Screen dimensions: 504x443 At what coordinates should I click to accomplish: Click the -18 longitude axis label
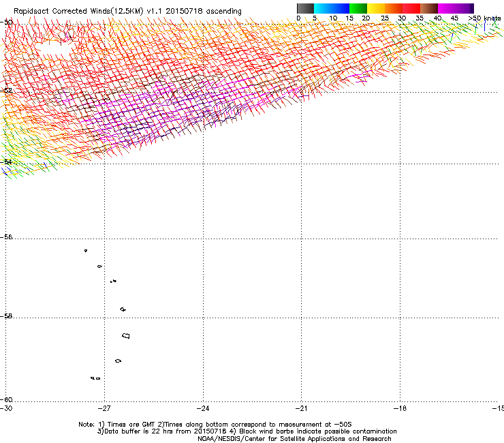pos(400,408)
